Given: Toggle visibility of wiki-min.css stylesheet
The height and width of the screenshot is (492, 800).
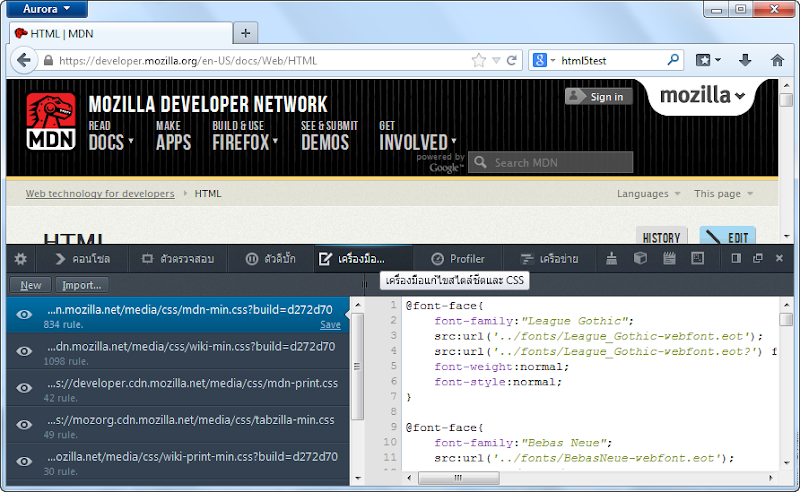Looking at the screenshot, I should click(x=24, y=352).
